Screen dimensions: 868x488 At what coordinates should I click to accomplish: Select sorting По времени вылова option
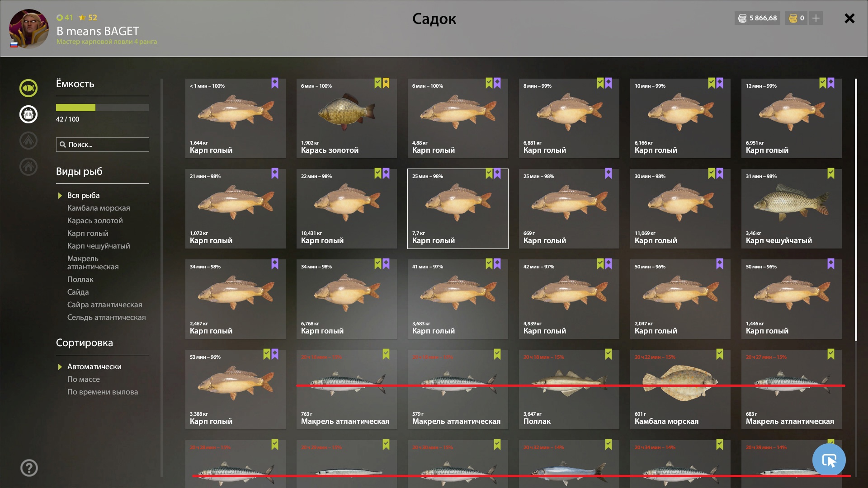[x=103, y=392]
